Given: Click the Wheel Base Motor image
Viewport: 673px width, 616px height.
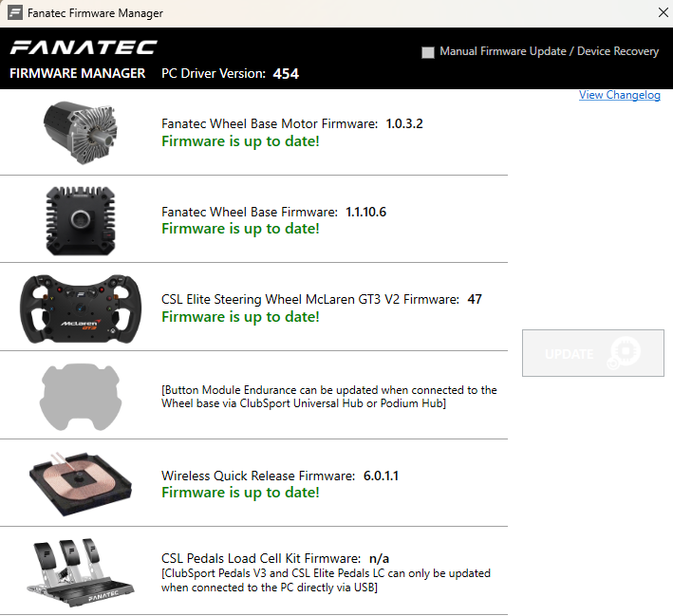Looking at the screenshot, I should (x=81, y=132).
